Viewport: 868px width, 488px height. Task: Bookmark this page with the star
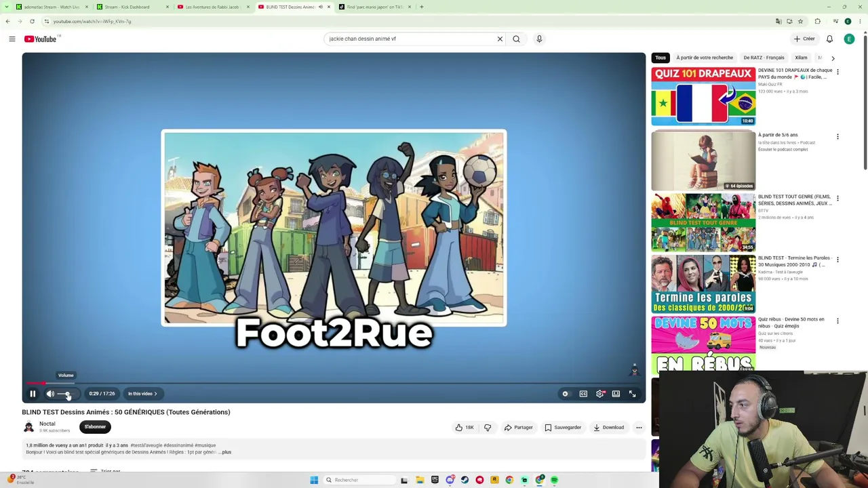coord(800,21)
